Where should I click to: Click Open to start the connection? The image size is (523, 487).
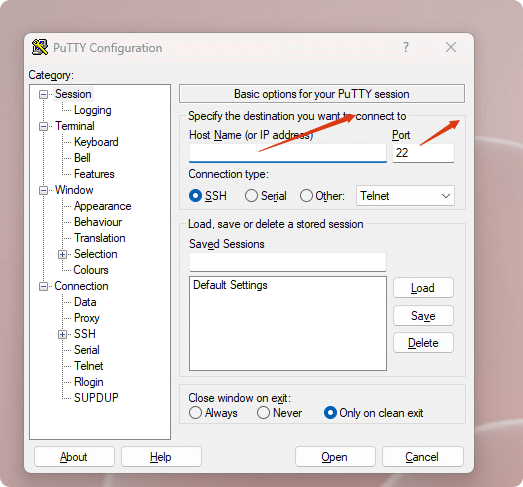[x=335, y=457]
